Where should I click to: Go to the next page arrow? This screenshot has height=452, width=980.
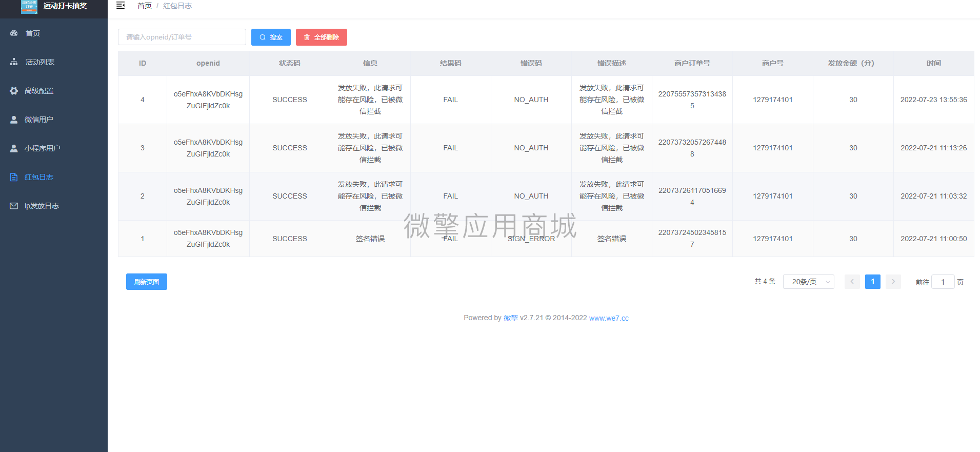(x=893, y=282)
